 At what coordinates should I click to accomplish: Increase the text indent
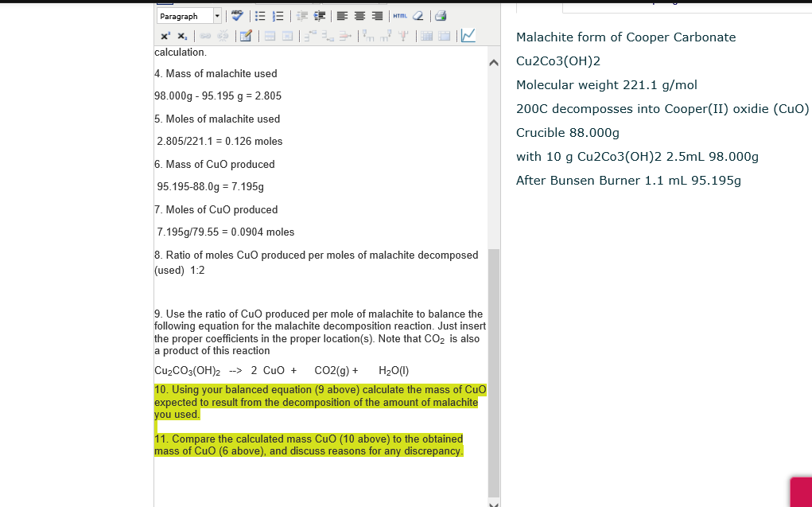pos(319,15)
